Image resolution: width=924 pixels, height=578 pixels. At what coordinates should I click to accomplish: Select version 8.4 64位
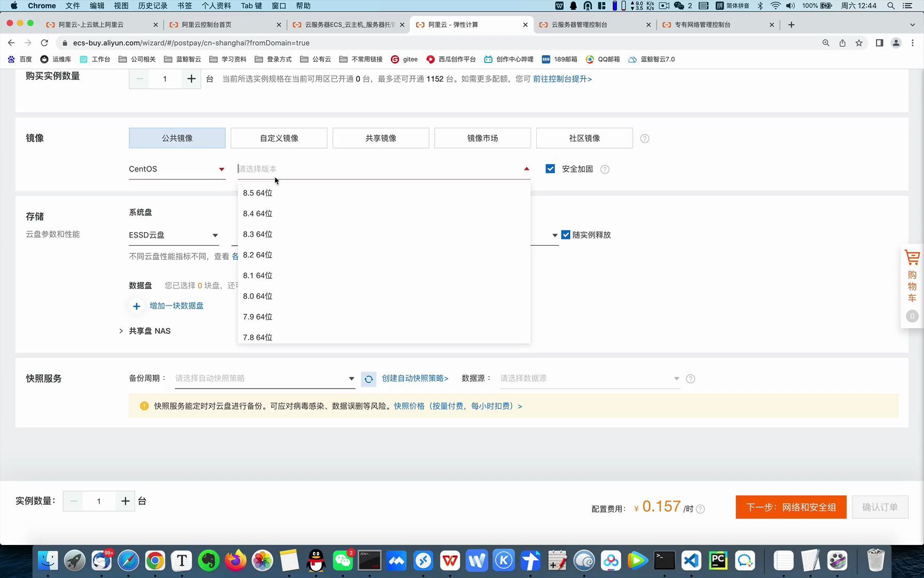[384, 214]
